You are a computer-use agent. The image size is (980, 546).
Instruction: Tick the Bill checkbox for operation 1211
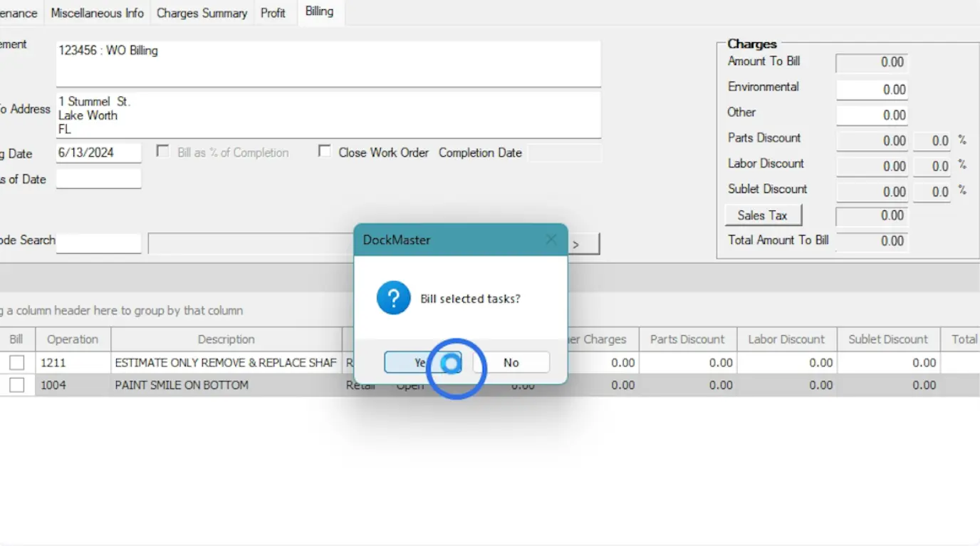(16, 363)
